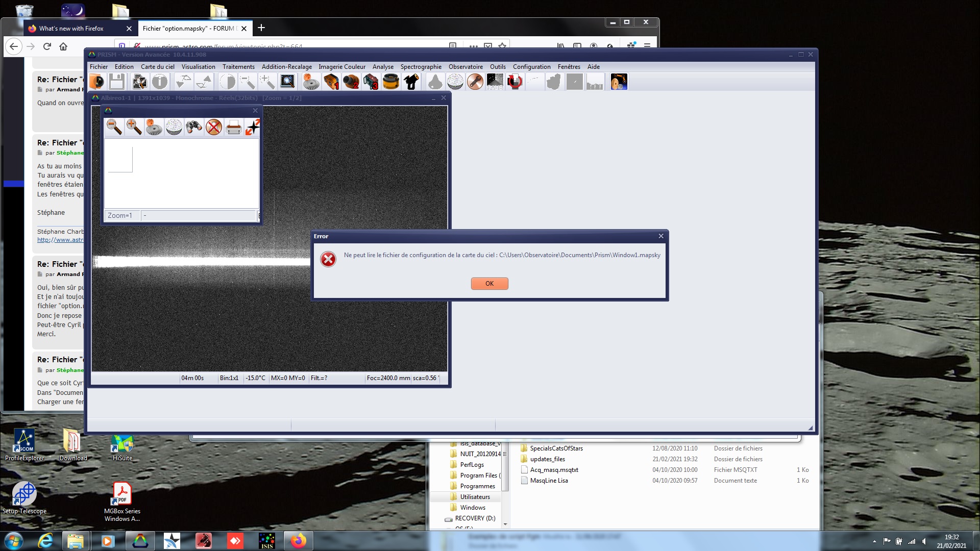Follow the http://www.astr forum link
The height and width of the screenshot is (551, 980).
pyautogui.click(x=60, y=240)
